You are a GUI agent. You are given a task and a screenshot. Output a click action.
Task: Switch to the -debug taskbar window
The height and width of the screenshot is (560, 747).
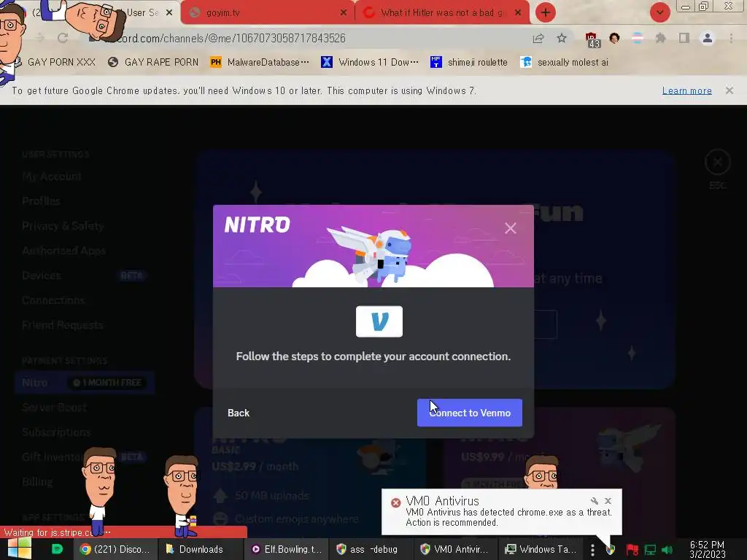pos(370,549)
